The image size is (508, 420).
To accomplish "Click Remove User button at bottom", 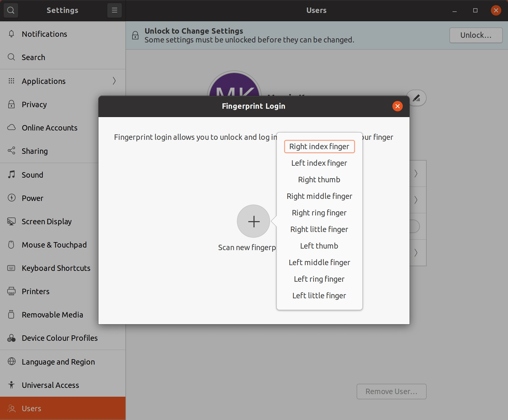I will click(x=392, y=391).
